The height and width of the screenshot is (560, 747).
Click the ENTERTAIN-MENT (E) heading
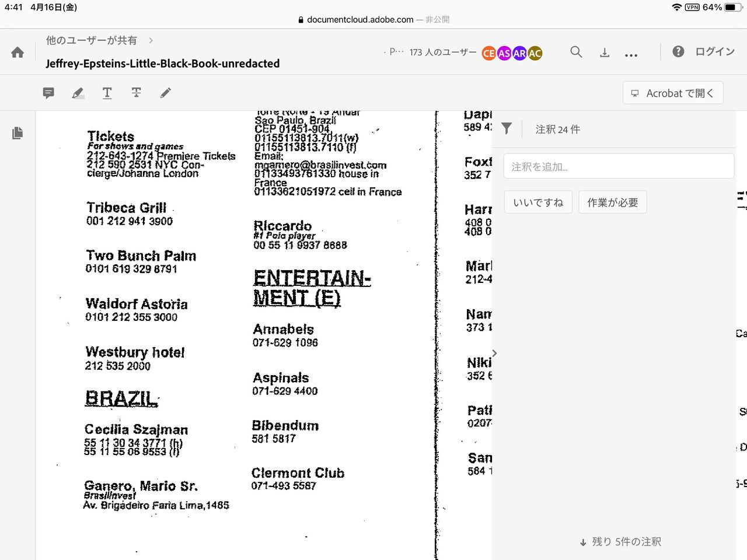coord(312,288)
